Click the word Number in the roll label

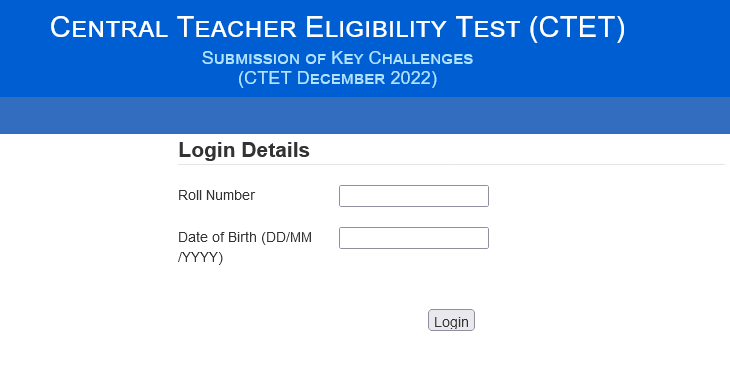pyautogui.click(x=230, y=195)
